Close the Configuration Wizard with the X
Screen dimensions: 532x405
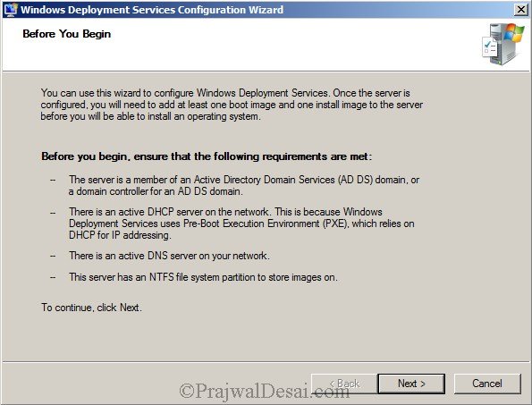520,10
